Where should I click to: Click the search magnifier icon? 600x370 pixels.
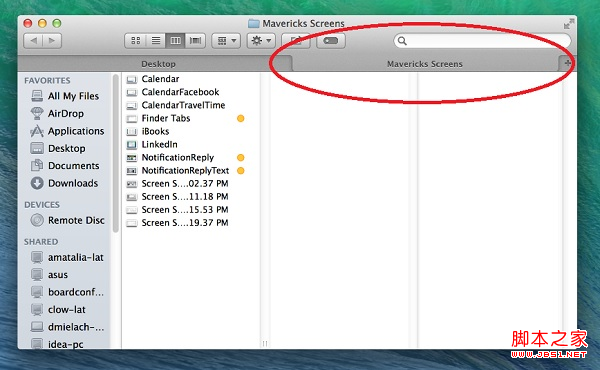click(402, 41)
